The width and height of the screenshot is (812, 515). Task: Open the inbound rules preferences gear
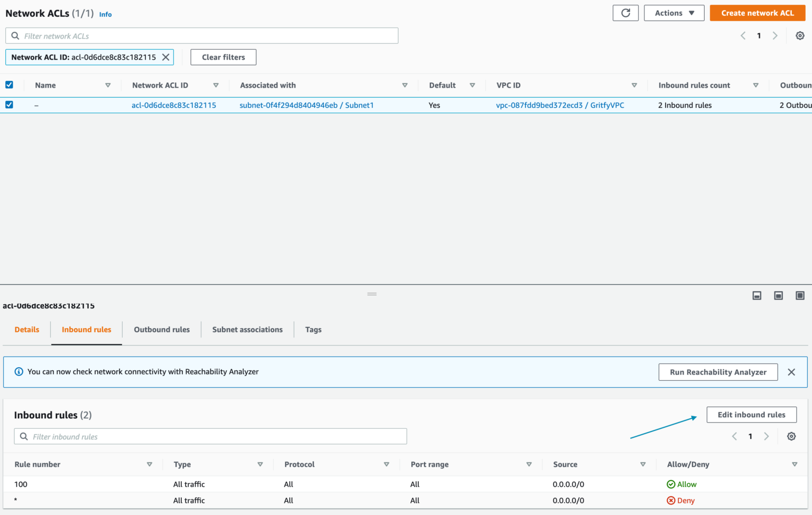pyautogui.click(x=791, y=436)
